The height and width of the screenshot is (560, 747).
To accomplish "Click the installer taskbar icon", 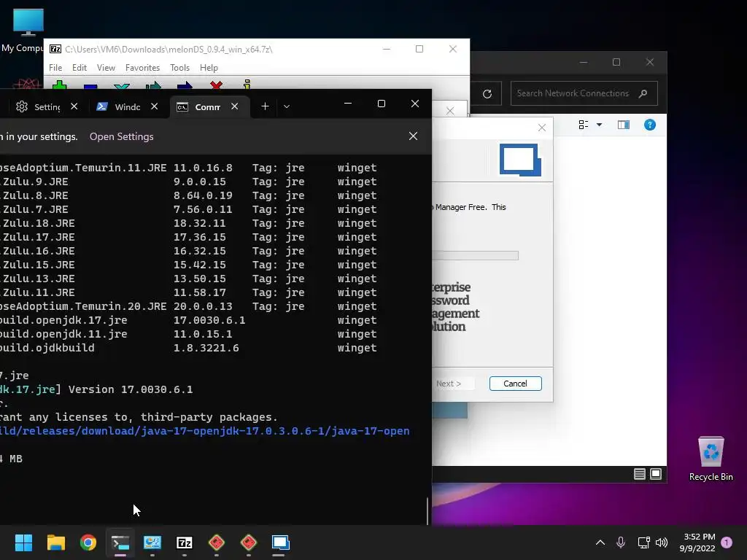I will 281,542.
